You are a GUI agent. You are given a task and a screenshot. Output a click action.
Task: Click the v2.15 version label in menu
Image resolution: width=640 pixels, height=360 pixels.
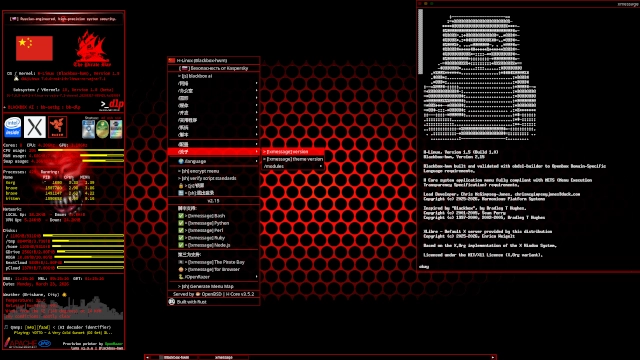[213, 201]
